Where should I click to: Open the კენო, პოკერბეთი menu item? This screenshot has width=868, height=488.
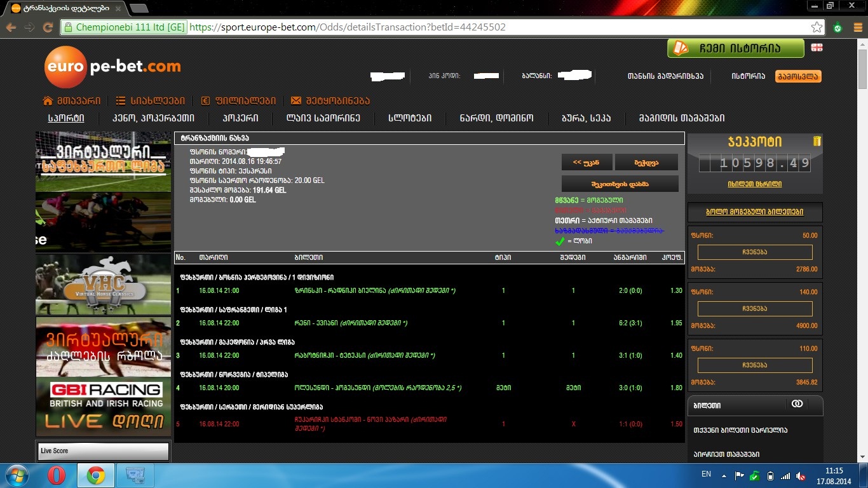coord(153,118)
